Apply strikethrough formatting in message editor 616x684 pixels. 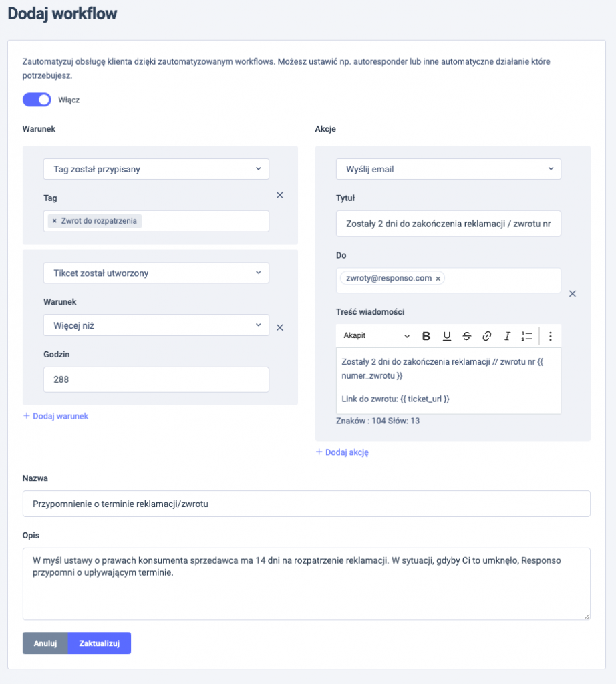pos(467,336)
